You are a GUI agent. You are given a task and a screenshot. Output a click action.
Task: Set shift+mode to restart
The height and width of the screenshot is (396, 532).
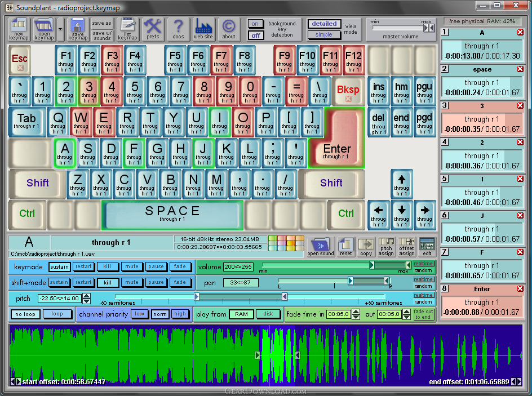tap(83, 282)
